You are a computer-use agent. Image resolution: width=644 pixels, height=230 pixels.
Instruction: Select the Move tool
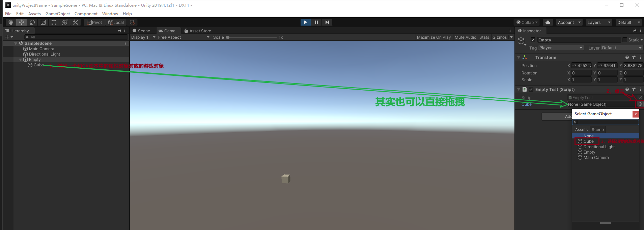[x=22, y=22]
